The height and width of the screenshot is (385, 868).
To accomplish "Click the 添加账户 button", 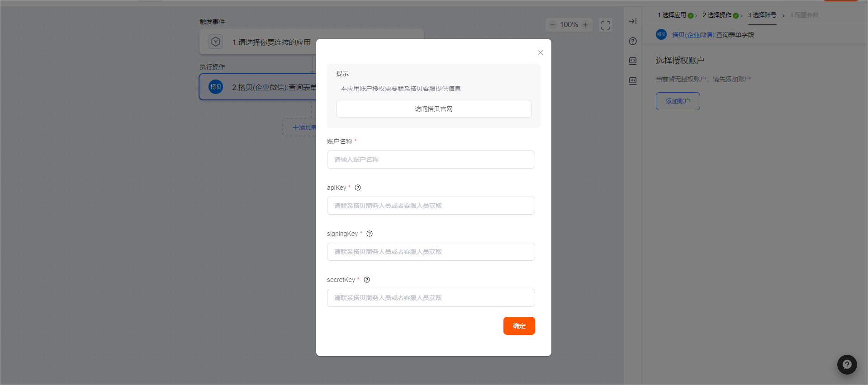I will (x=678, y=101).
